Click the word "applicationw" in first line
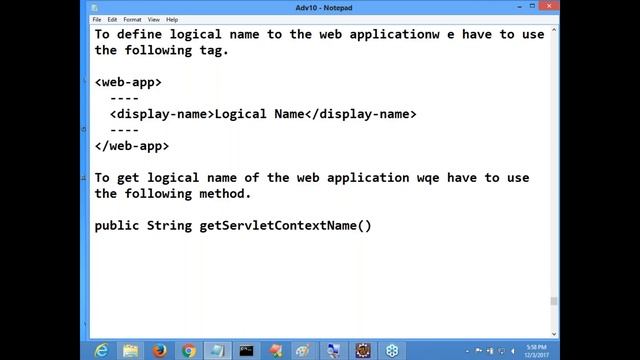Screen dimensions: 640x360 [394, 34]
